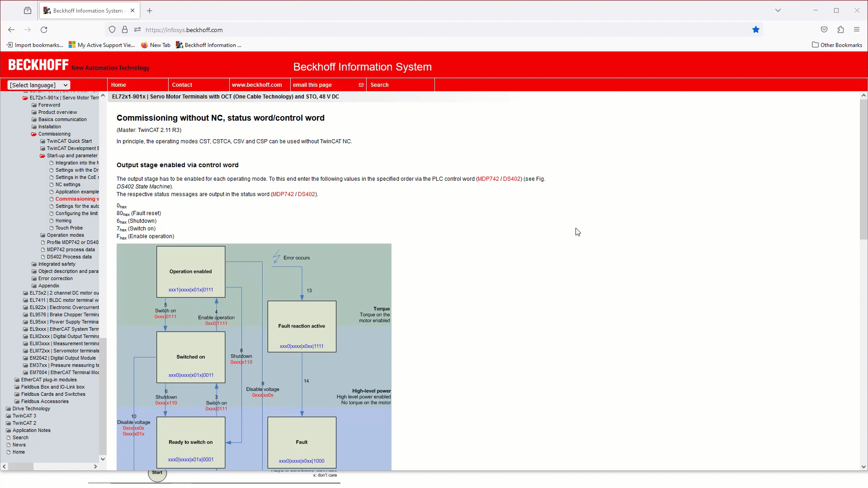The width and height of the screenshot is (868, 488).
Task: Click the browser extensions icon
Action: [x=840, y=30]
